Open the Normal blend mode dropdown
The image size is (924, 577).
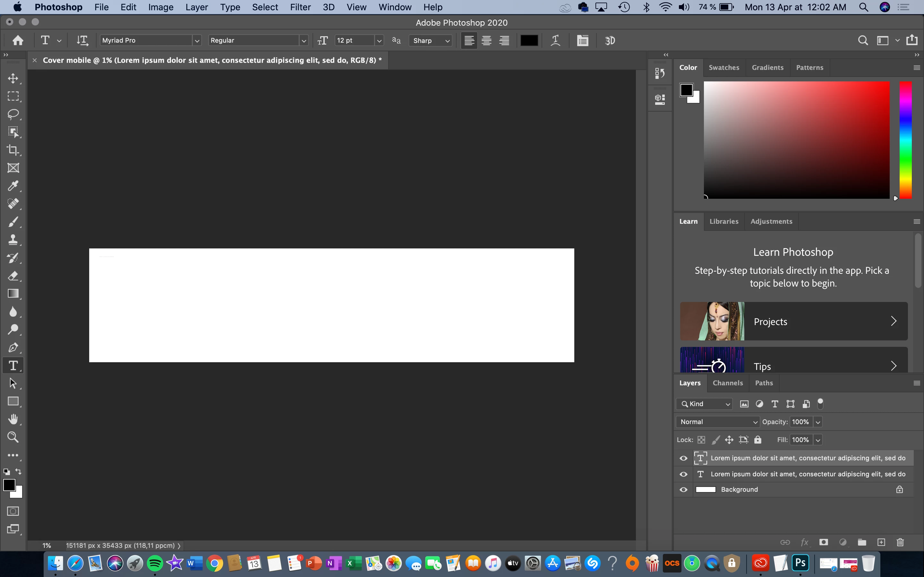(x=717, y=422)
